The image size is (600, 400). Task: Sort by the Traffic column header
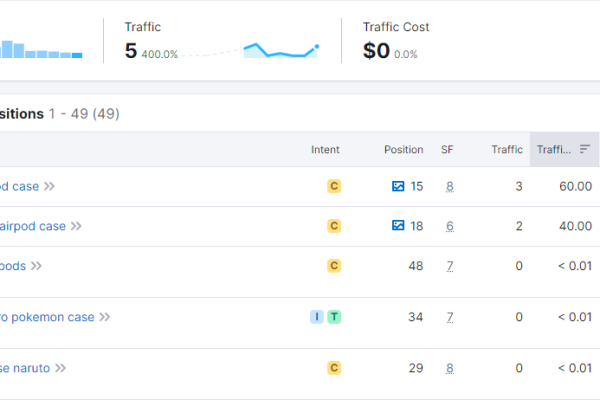(x=507, y=149)
